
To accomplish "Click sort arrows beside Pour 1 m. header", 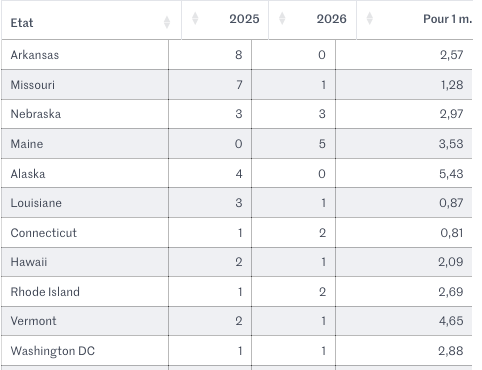I will pos(369,18).
